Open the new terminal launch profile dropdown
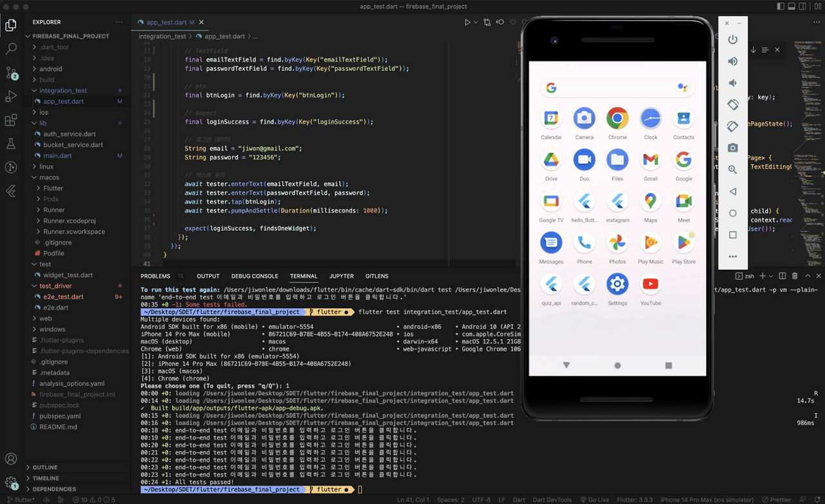 pyautogui.click(x=771, y=276)
